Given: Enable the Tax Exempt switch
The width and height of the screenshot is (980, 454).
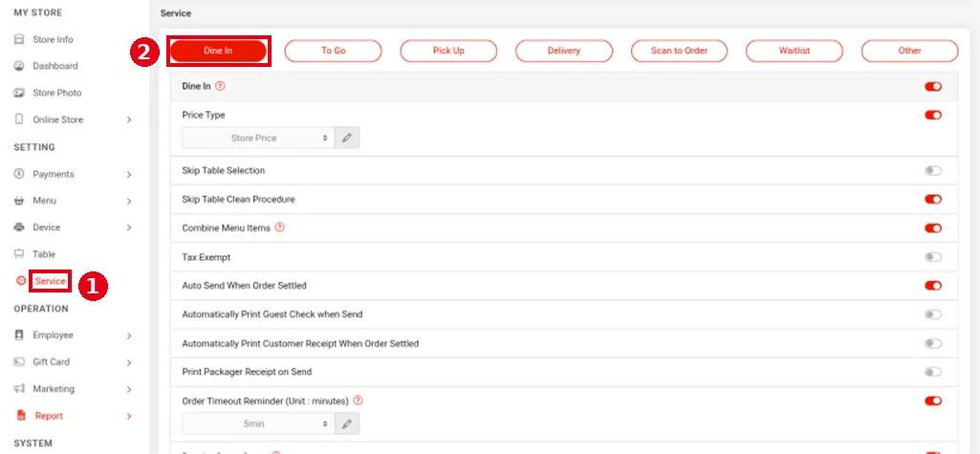Looking at the screenshot, I should point(933,257).
